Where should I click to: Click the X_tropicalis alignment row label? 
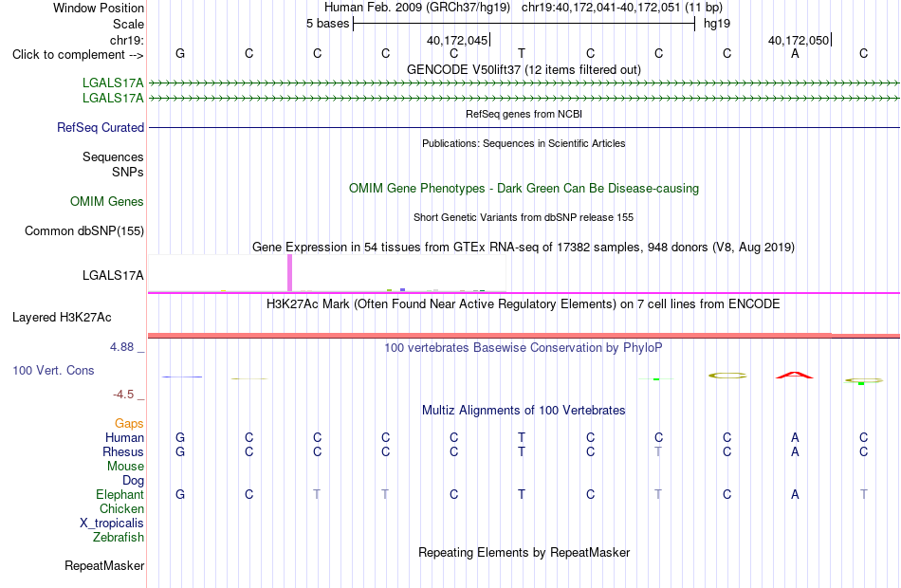tap(112, 524)
